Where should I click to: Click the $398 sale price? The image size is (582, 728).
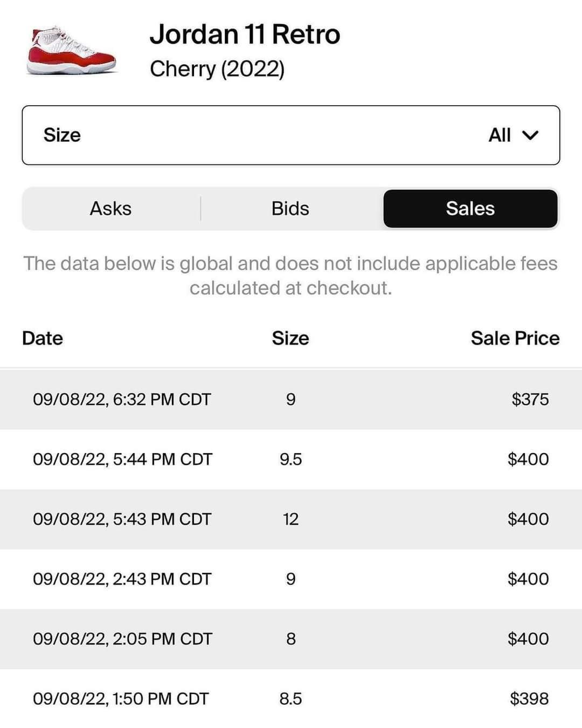[x=529, y=699]
